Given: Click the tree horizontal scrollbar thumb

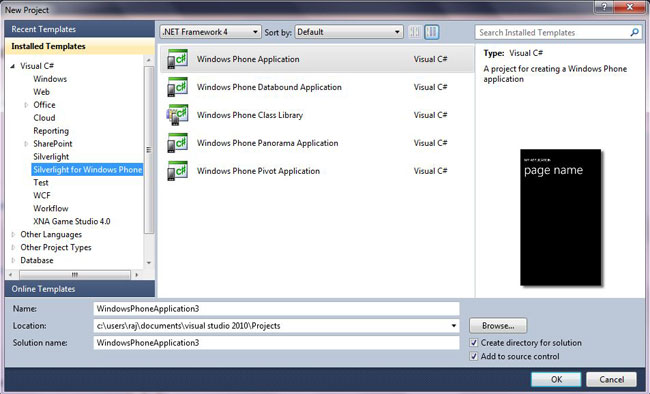Looking at the screenshot, I should [75, 275].
